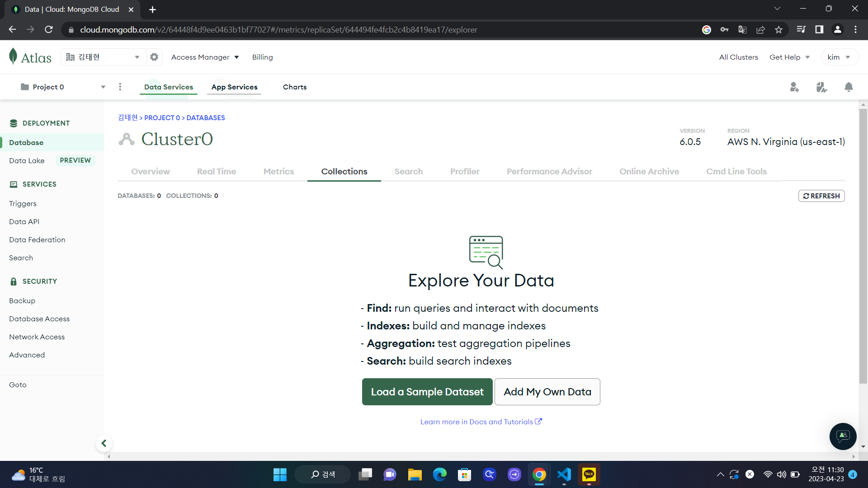Image resolution: width=868 pixels, height=488 pixels.
Task: Open the alerts bell icon
Action: coord(849,87)
